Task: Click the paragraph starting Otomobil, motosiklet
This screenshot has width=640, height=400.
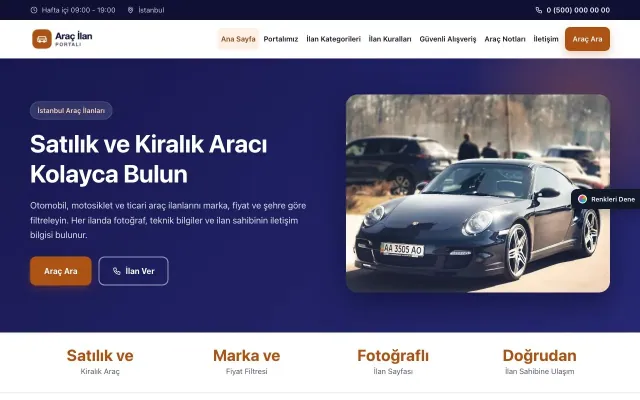Action: [168, 220]
